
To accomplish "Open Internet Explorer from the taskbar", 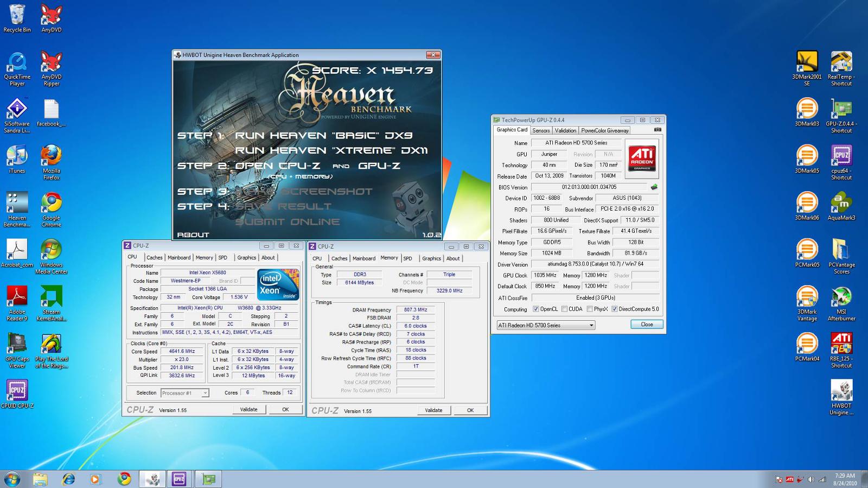I will (x=68, y=479).
